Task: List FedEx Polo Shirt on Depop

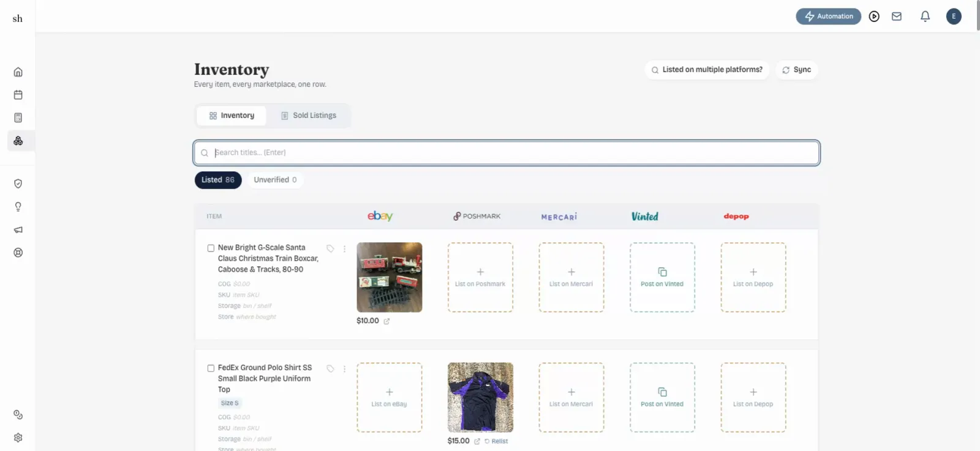Action: point(753,397)
